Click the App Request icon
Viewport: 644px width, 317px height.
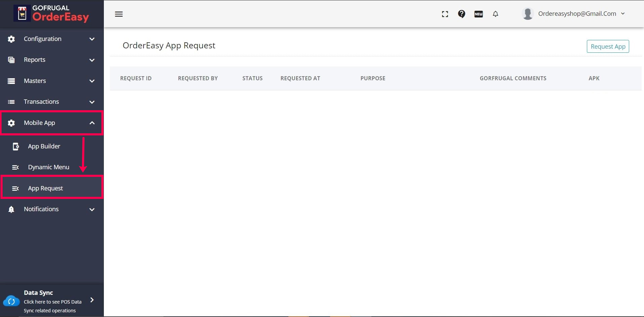point(15,188)
